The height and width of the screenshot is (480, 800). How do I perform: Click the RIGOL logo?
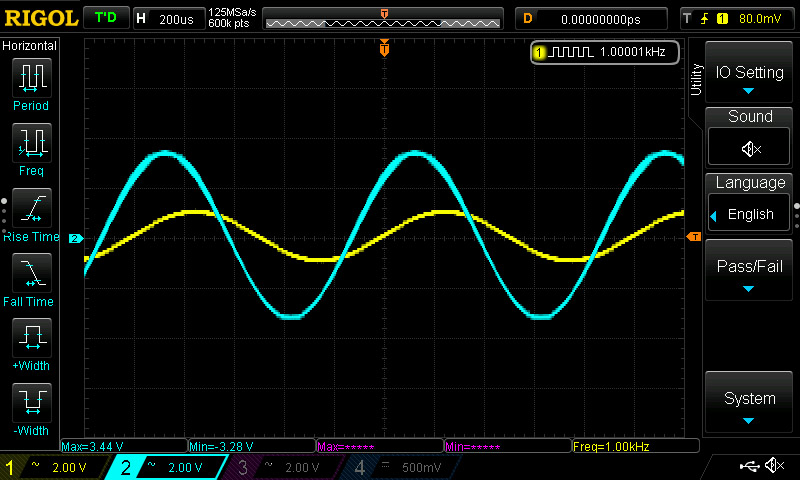[x=41, y=18]
